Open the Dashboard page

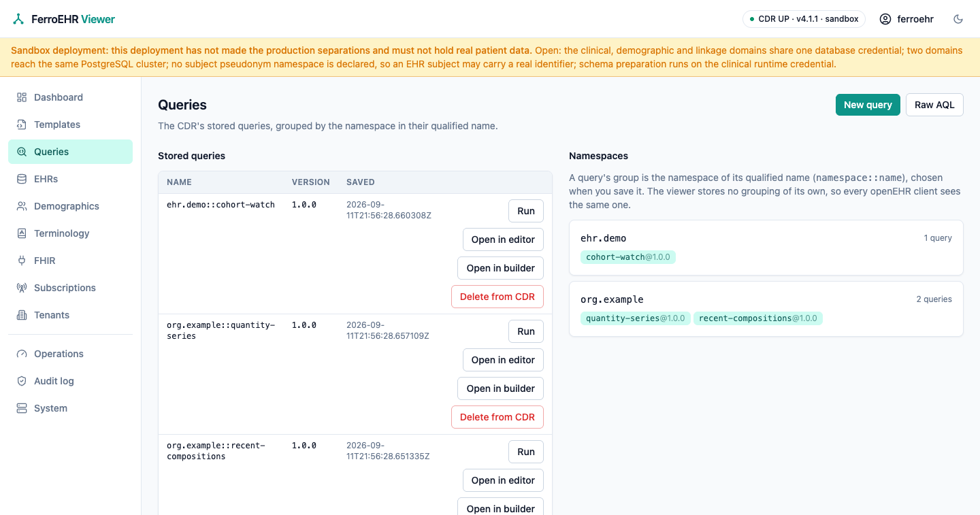click(70, 97)
